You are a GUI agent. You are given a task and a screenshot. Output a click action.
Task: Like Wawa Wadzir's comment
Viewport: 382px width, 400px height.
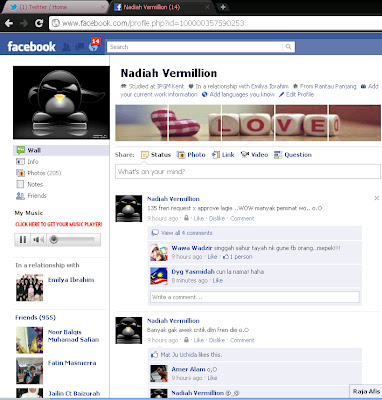point(212,257)
